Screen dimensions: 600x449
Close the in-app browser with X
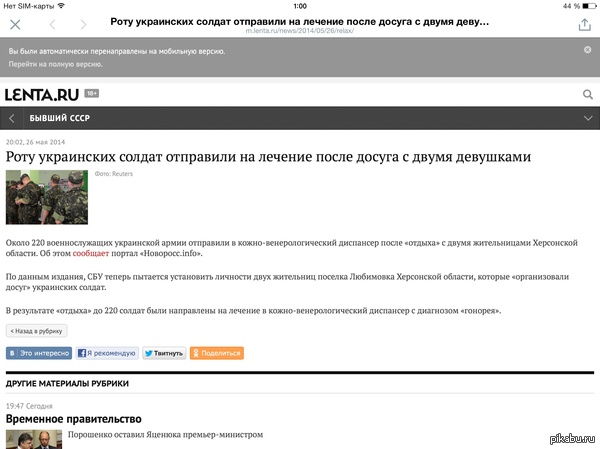15,25
